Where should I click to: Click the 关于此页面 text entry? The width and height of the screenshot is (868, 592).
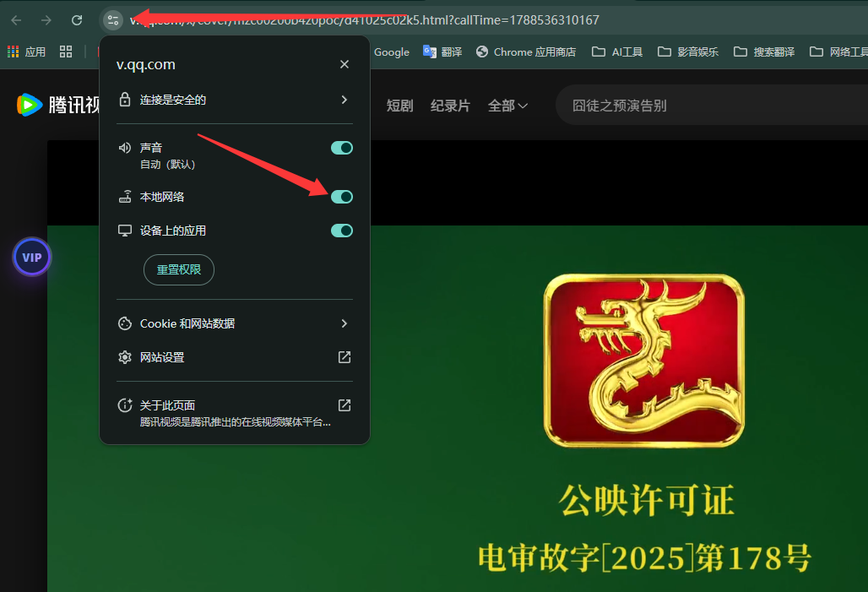[167, 405]
